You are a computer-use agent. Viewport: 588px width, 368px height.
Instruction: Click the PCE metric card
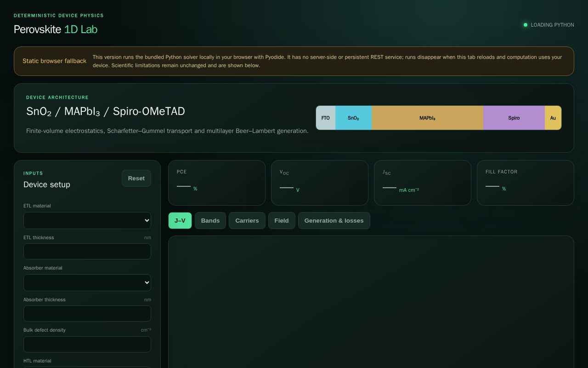(217, 183)
